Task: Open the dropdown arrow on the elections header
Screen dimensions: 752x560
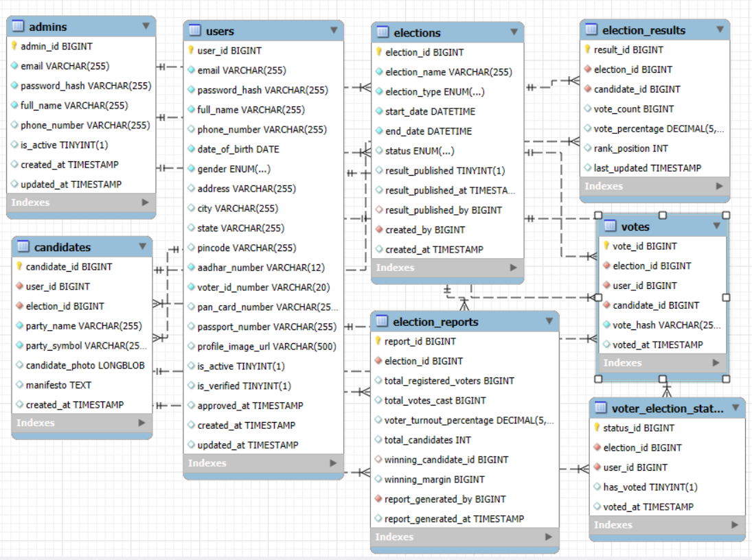Action: [x=513, y=32]
